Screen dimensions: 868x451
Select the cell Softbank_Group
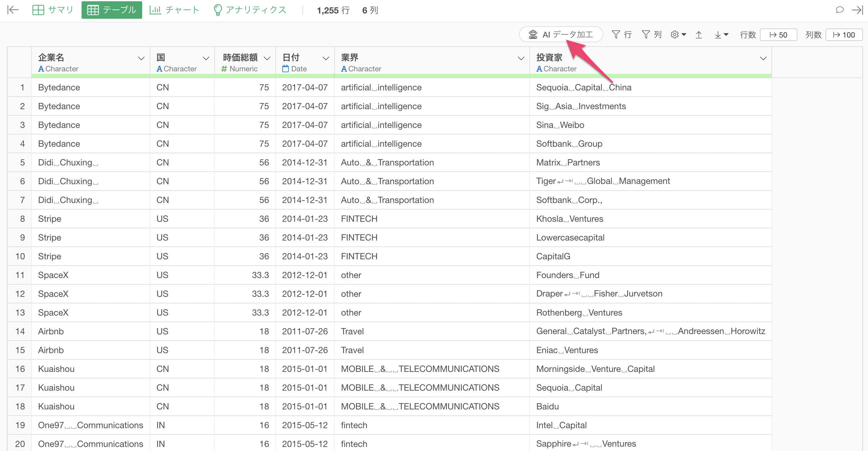tap(650, 144)
